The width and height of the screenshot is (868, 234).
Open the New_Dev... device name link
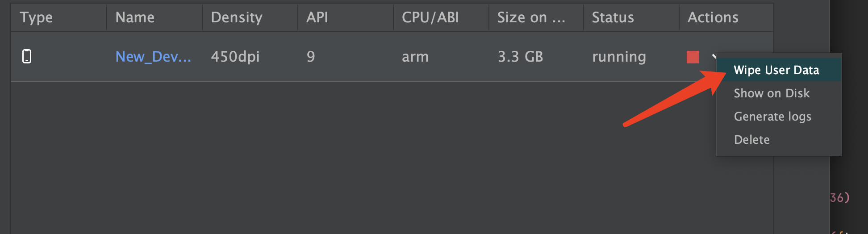(x=153, y=57)
